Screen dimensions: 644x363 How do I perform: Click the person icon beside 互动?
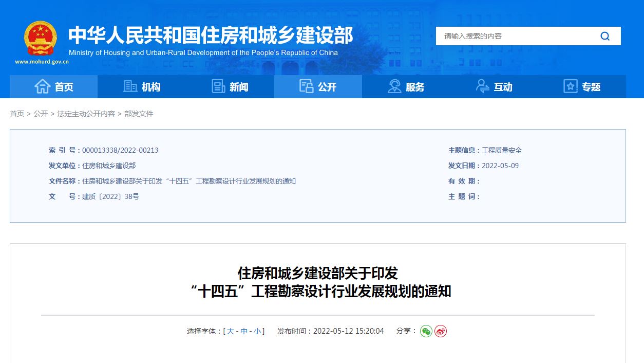(483, 87)
